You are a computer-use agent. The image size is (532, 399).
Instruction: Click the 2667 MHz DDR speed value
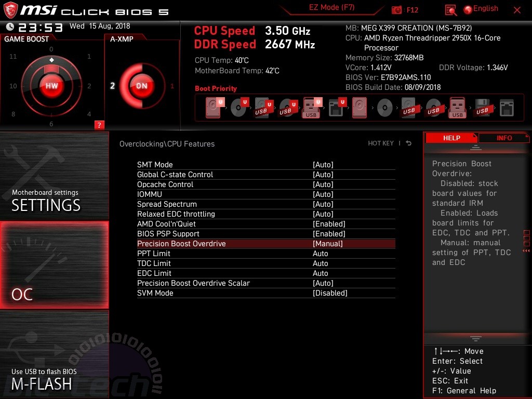tap(290, 44)
